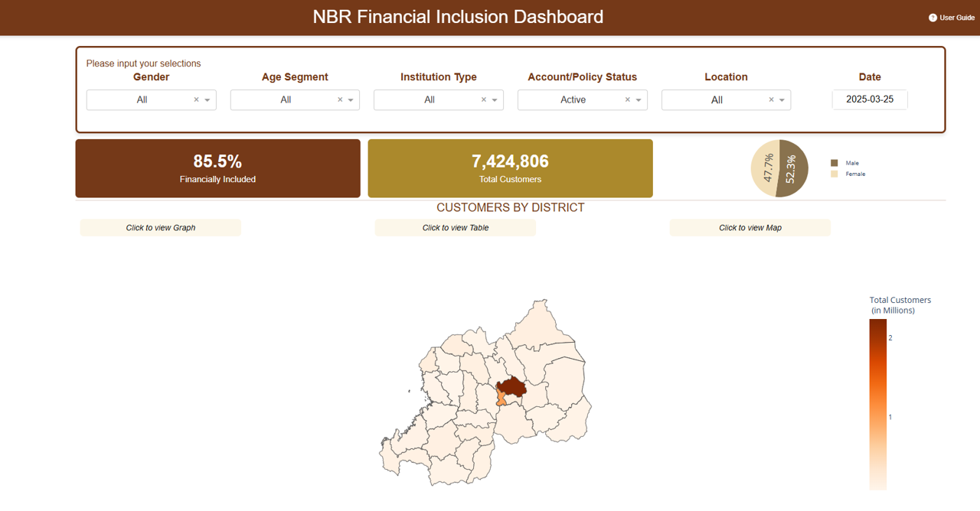Click the User Guide question mark icon
The width and height of the screenshot is (980, 511).
coord(933,18)
